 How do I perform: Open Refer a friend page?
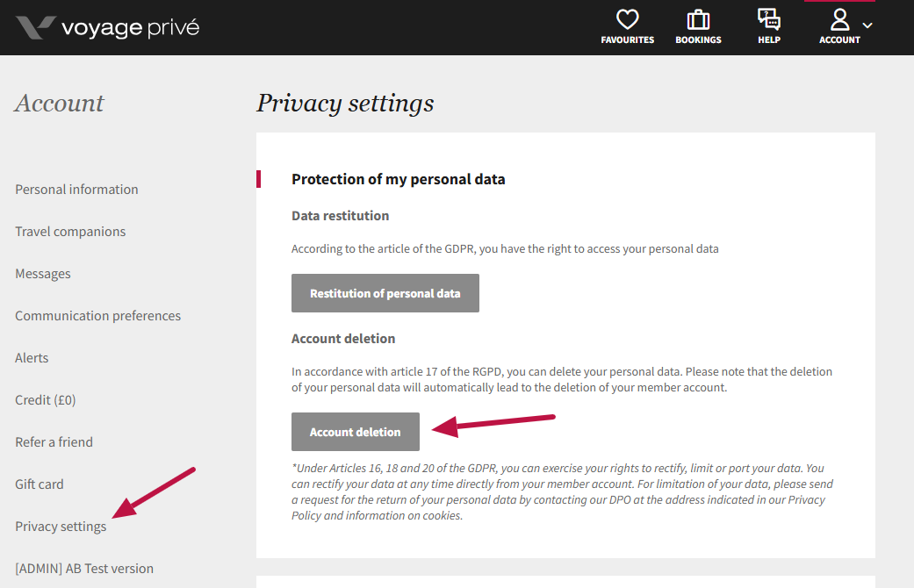coord(54,442)
